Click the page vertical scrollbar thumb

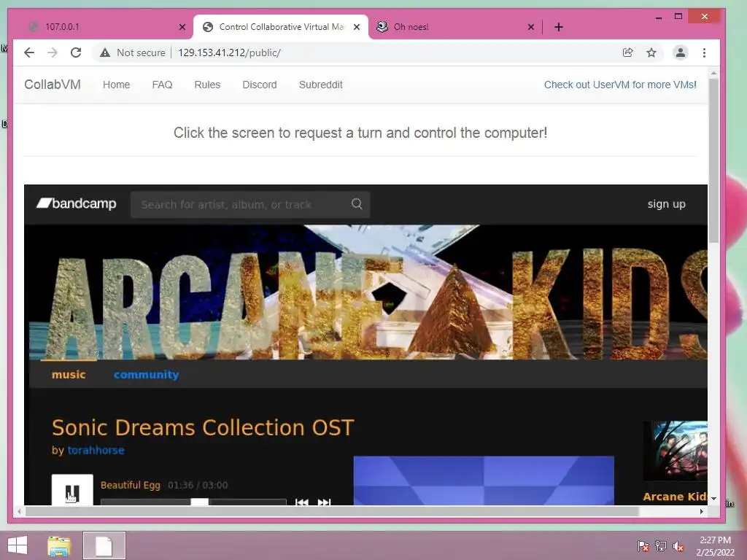[713, 161]
